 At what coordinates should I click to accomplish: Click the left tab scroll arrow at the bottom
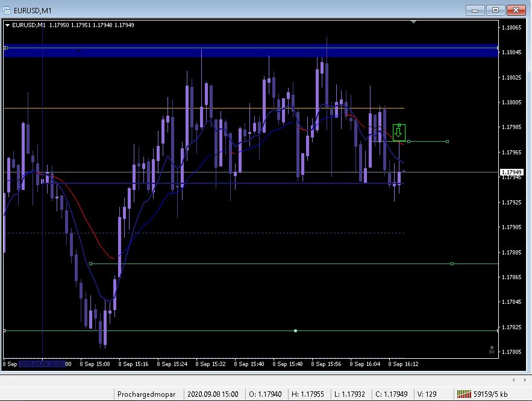[x=514, y=380]
